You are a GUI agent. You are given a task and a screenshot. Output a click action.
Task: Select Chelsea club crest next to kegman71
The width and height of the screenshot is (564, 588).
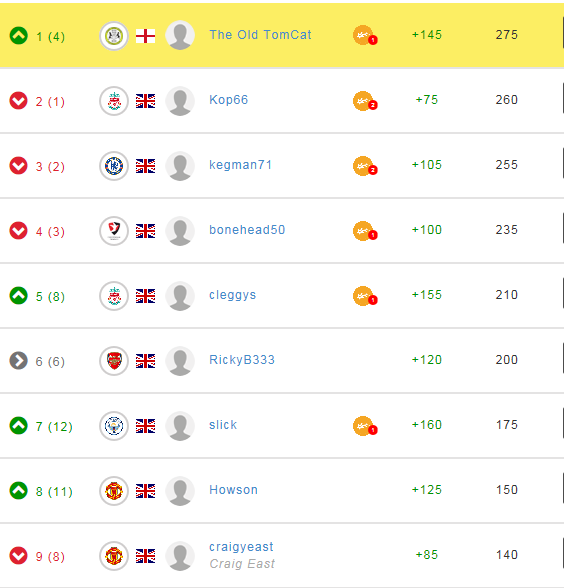click(x=114, y=166)
